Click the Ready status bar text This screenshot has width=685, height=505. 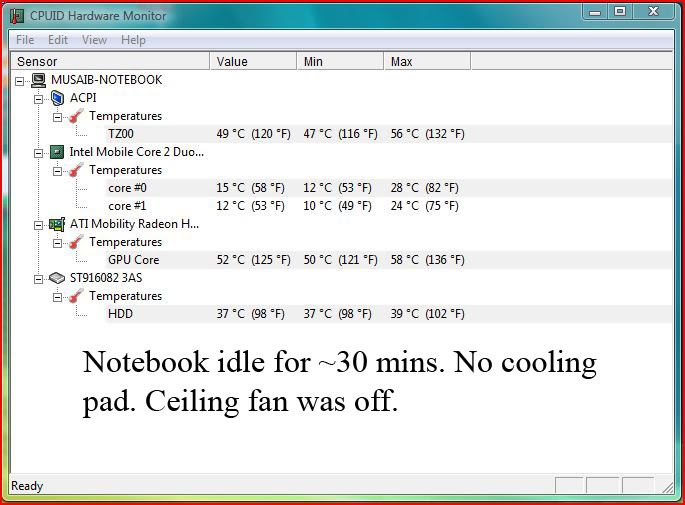(27, 486)
